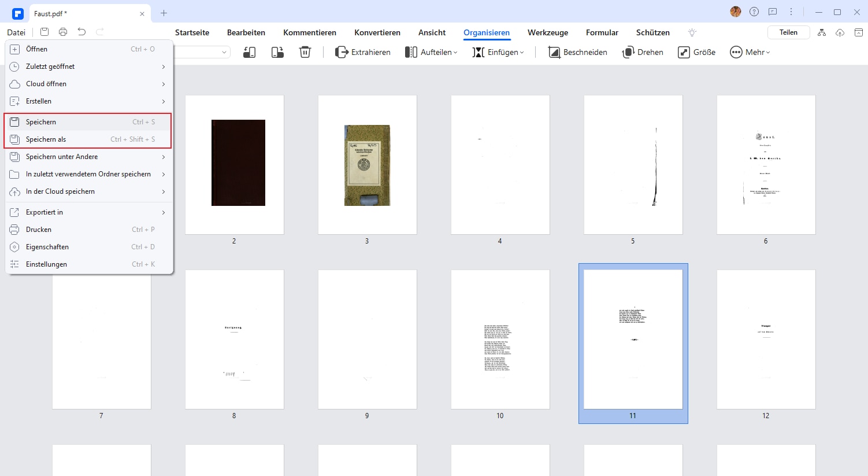Click the delete page trash icon

click(x=305, y=52)
